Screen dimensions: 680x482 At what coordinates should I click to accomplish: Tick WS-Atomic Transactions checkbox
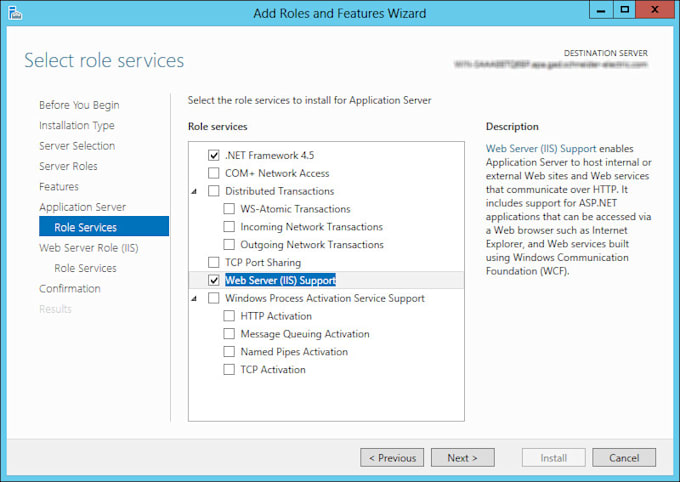coord(229,209)
